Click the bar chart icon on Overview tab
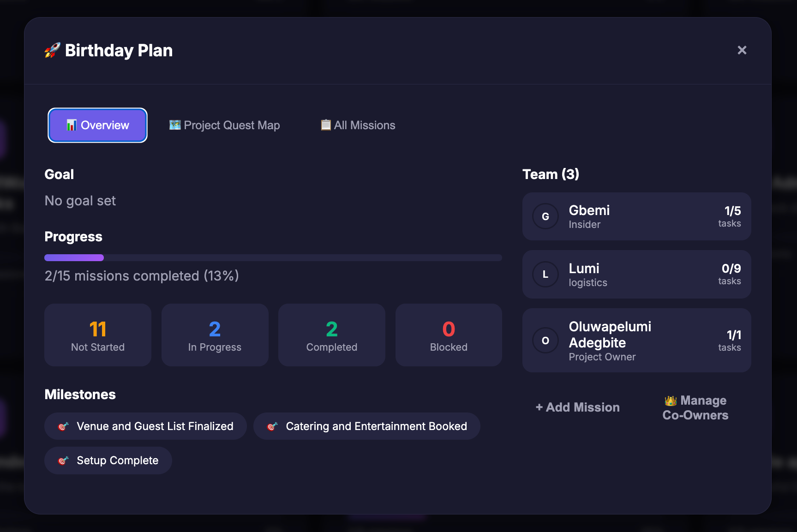The height and width of the screenshot is (532, 797). click(x=72, y=125)
